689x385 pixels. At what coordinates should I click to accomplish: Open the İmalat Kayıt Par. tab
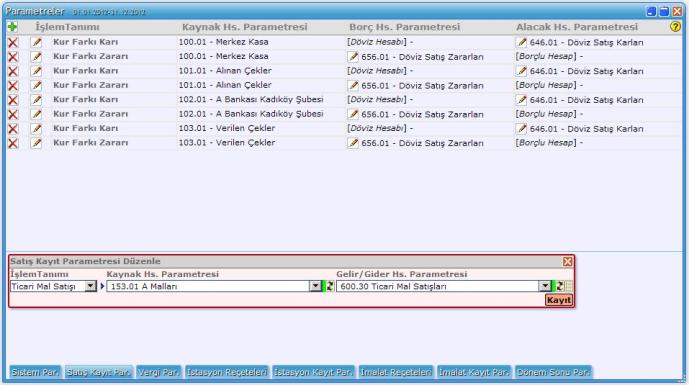pyautogui.click(x=474, y=372)
